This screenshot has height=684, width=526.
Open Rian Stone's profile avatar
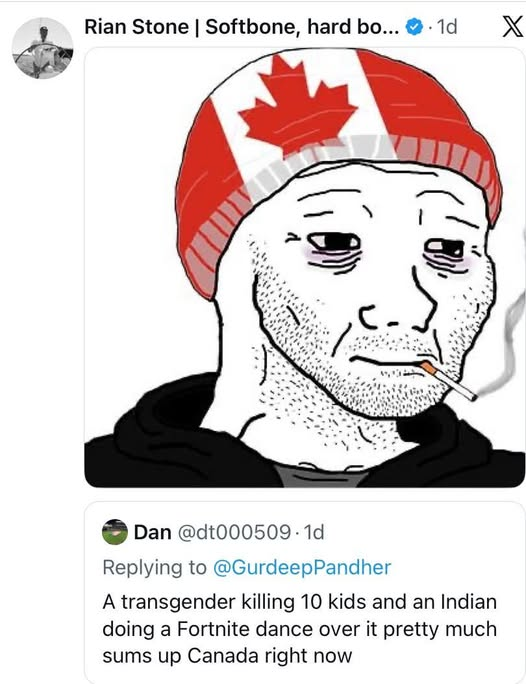click(x=42, y=48)
